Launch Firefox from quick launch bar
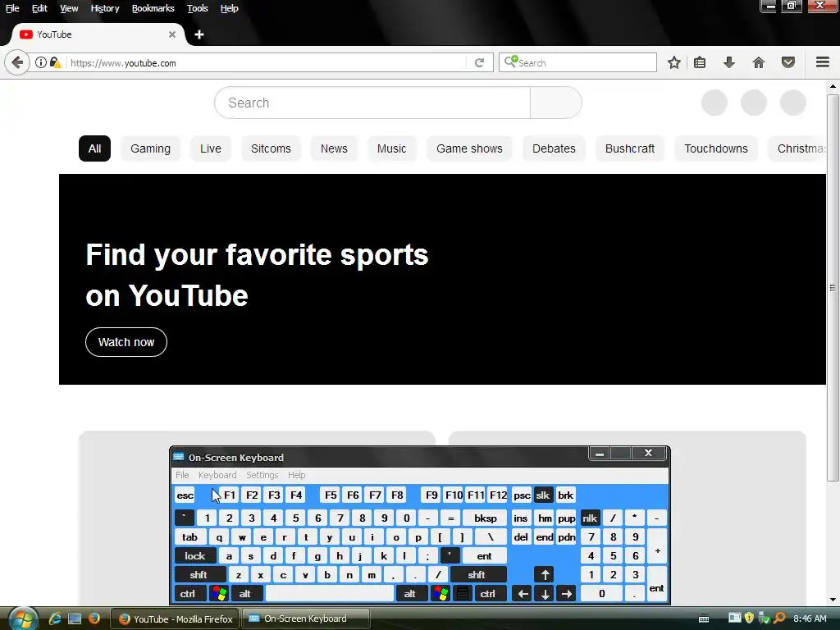 (94, 619)
